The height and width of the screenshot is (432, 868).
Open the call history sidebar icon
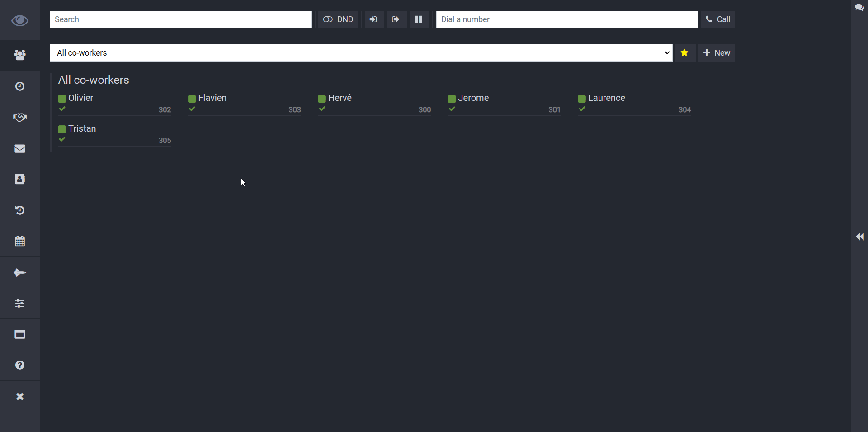coord(20,210)
